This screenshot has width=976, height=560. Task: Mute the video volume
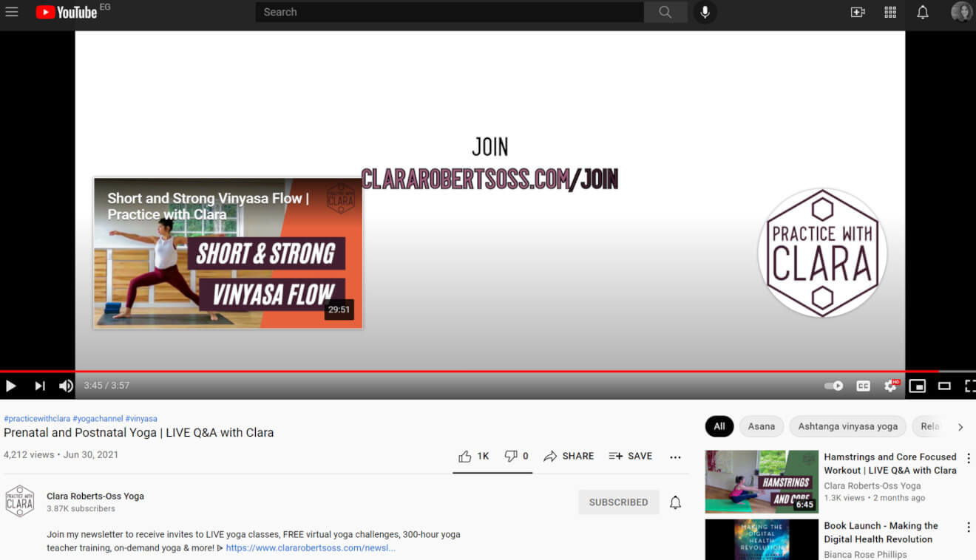pos(66,386)
